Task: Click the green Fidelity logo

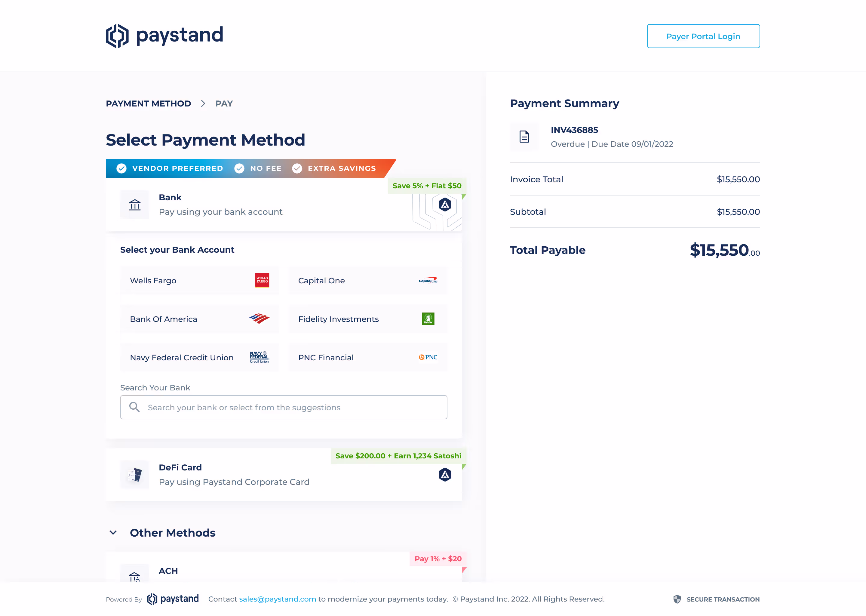Action: pos(428,319)
